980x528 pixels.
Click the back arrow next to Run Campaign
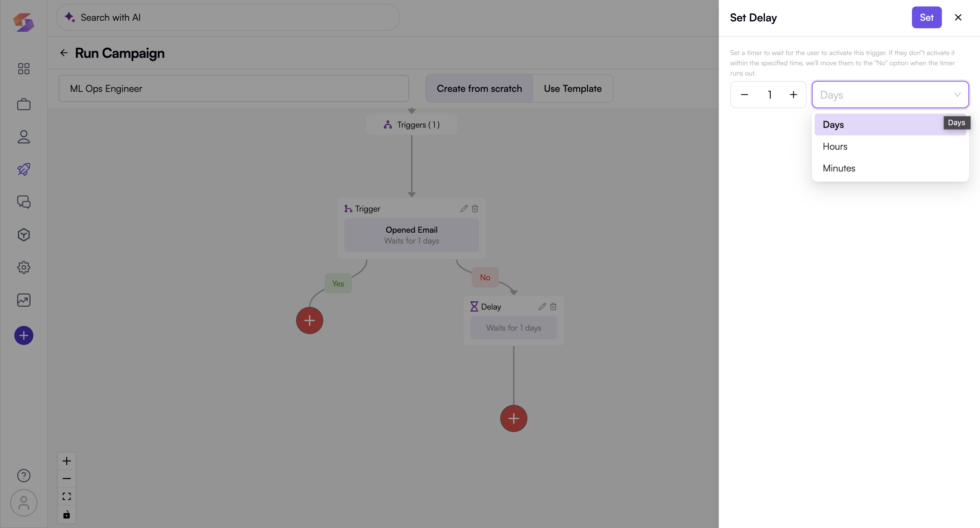pyautogui.click(x=64, y=53)
